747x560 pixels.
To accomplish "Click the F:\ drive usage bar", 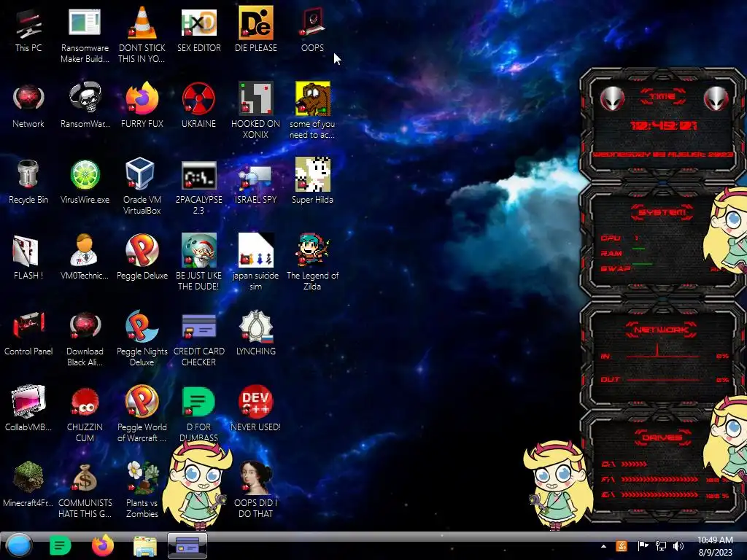I will pyautogui.click(x=659, y=479).
